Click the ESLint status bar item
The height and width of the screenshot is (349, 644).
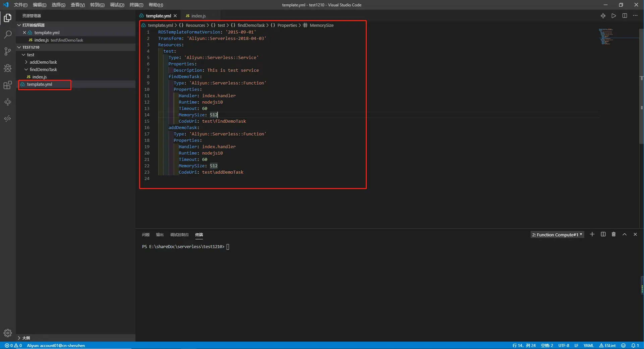tap(607, 345)
